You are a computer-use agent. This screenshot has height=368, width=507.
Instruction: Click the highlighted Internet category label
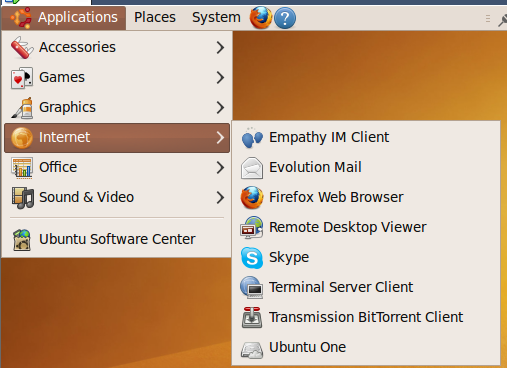point(65,137)
